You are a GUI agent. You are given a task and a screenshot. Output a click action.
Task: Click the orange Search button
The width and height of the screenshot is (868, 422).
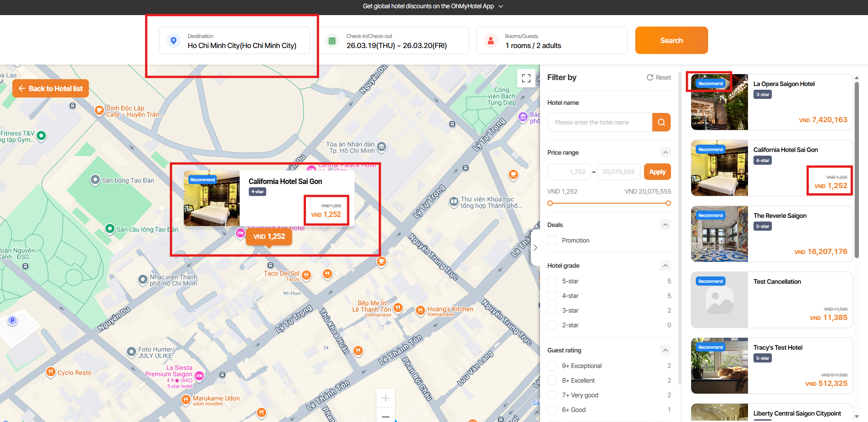click(671, 40)
